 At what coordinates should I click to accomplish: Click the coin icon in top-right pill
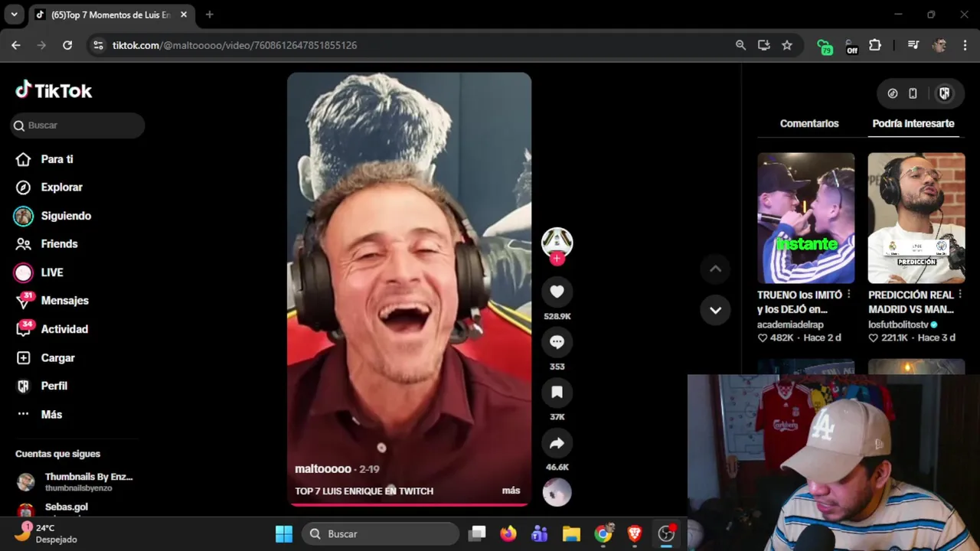pos(893,93)
